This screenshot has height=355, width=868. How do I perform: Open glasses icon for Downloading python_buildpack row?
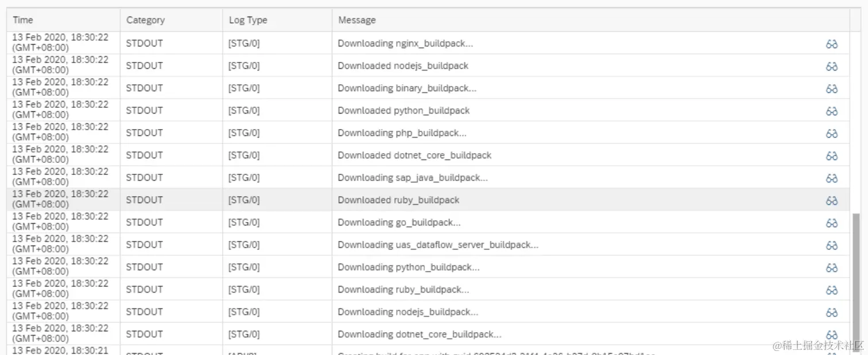[832, 268]
